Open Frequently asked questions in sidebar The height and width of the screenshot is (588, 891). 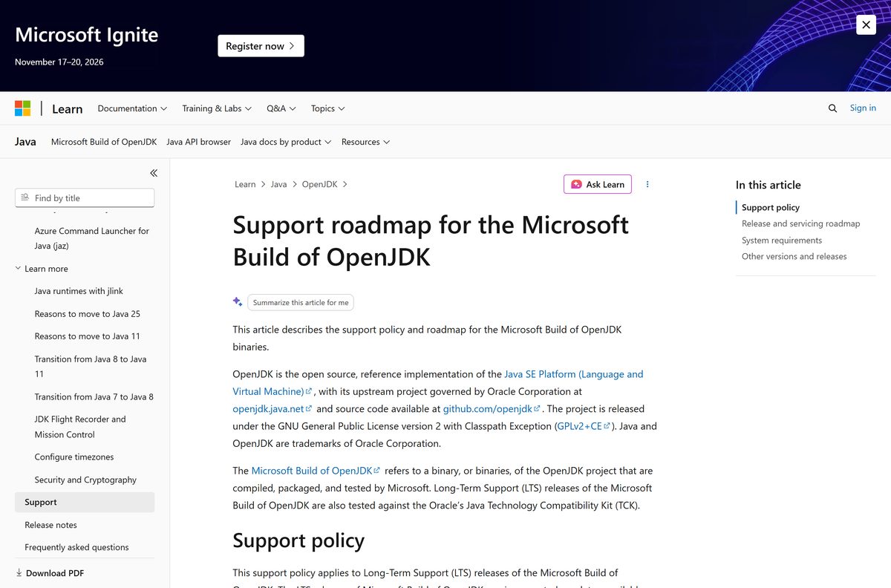coord(76,547)
